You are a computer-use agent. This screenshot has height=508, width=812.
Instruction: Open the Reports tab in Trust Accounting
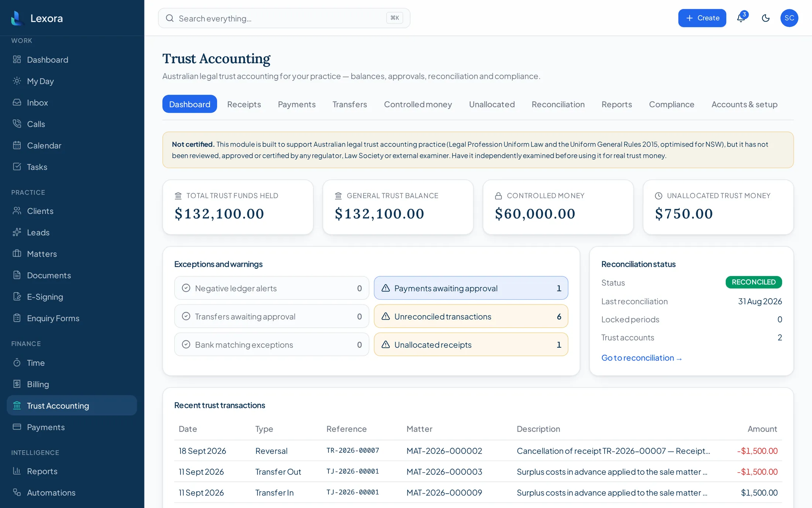tap(617, 104)
